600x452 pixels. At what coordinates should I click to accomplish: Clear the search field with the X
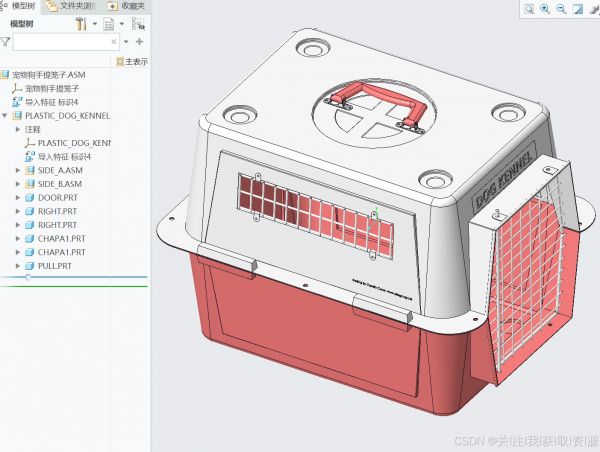click(x=113, y=42)
